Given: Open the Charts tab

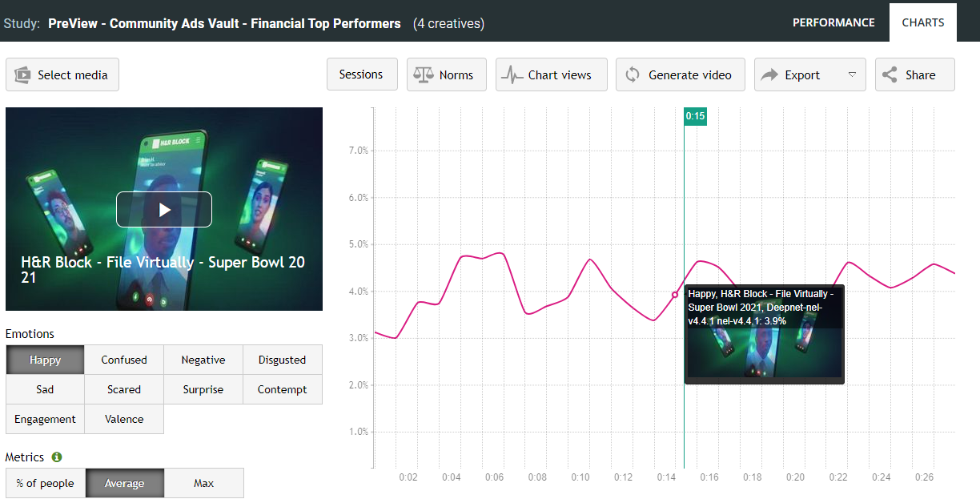Looking at the screenshot, I should pyautogui.click(x=923, y=22).
